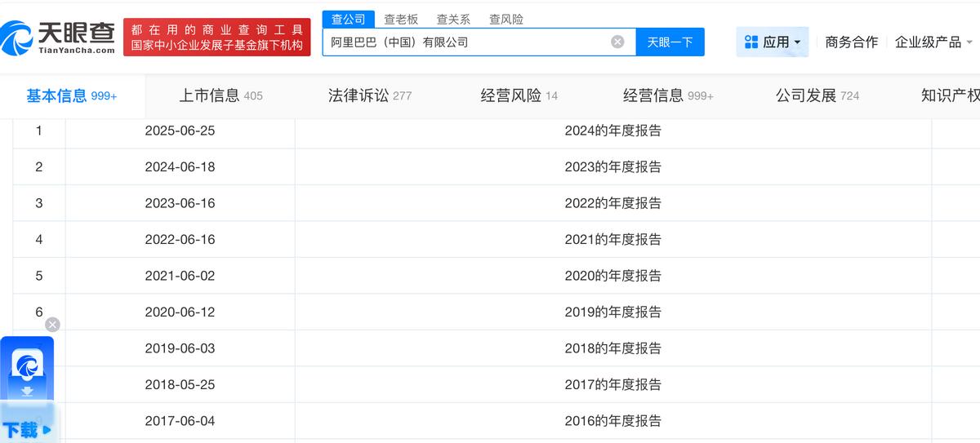
Task: Switch to the 查老板 search tab
Action: [x=401, y=19]
